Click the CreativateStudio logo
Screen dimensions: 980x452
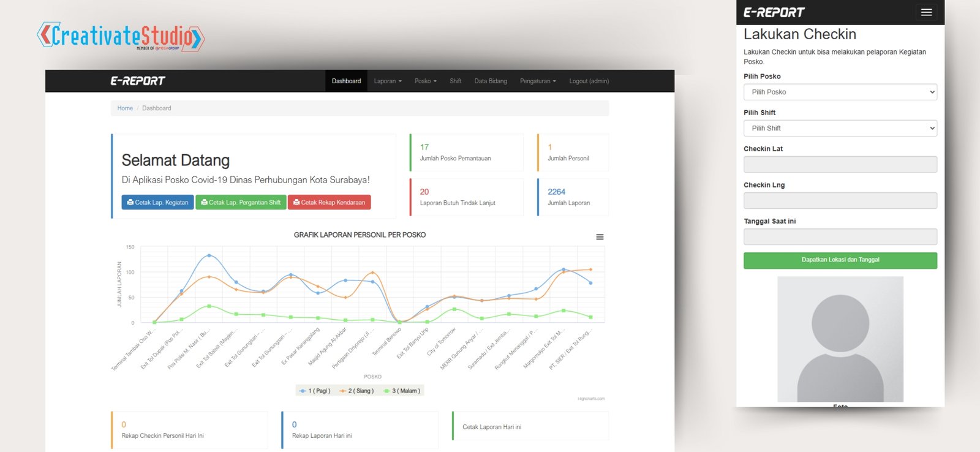[x=121, y=37]
